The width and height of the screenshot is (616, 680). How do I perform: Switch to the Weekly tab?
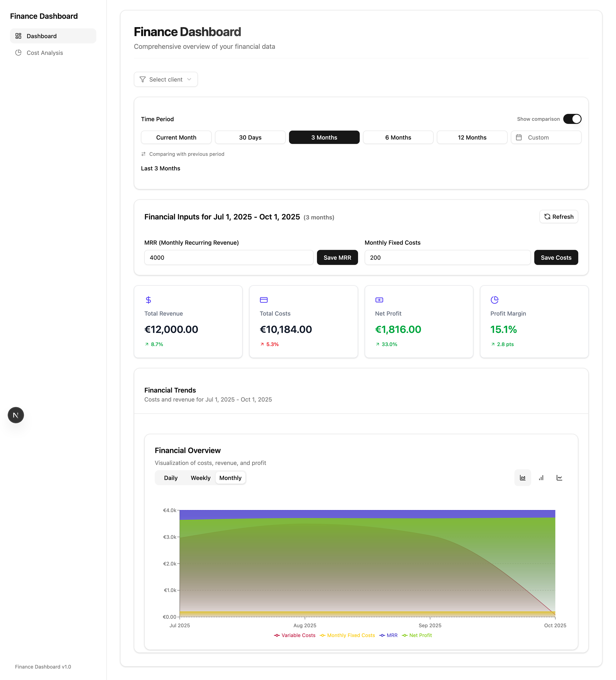click(201, 478)
